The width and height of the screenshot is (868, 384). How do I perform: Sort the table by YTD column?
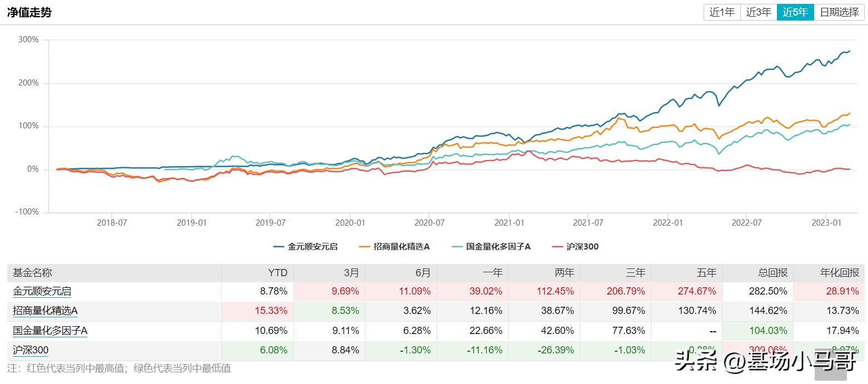tap(276, 272)
